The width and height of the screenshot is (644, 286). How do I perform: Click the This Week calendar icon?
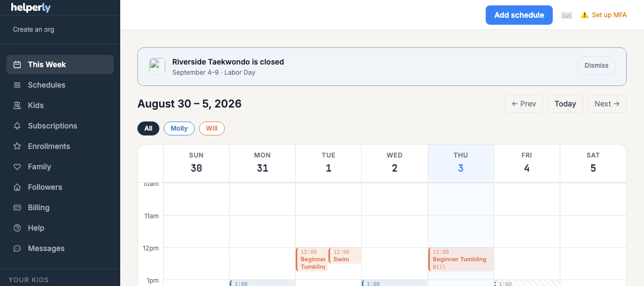pos(17,65)
